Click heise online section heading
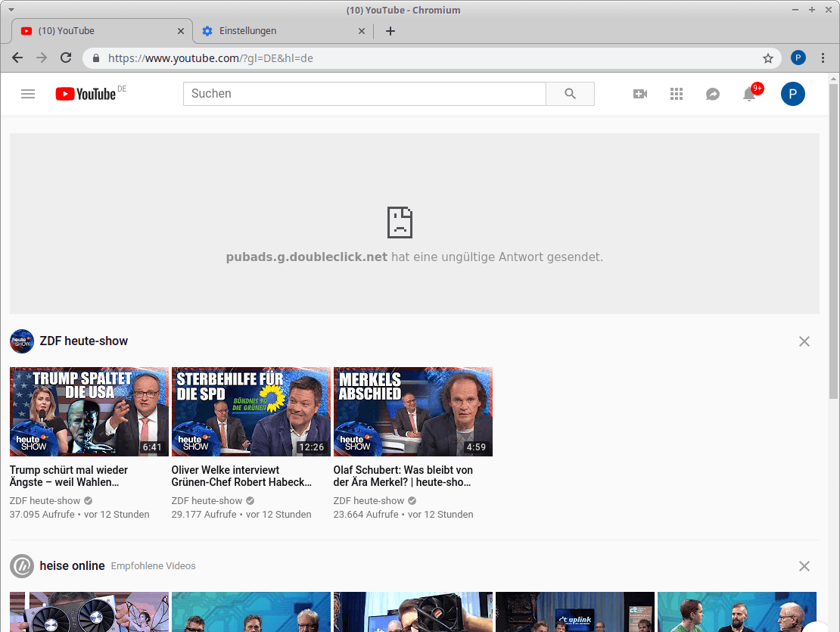The height and width of the screenshot is (632, 840). pyautogui.click(x=73, y=566)
